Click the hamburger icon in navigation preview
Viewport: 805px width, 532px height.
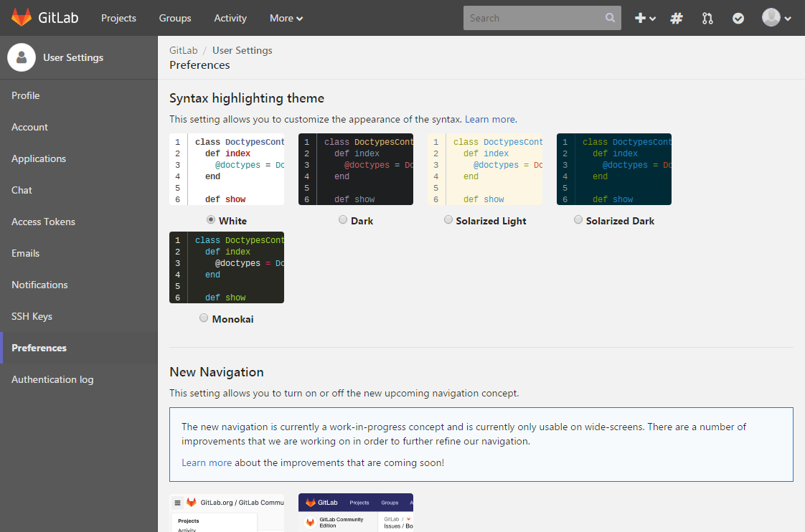178,503
